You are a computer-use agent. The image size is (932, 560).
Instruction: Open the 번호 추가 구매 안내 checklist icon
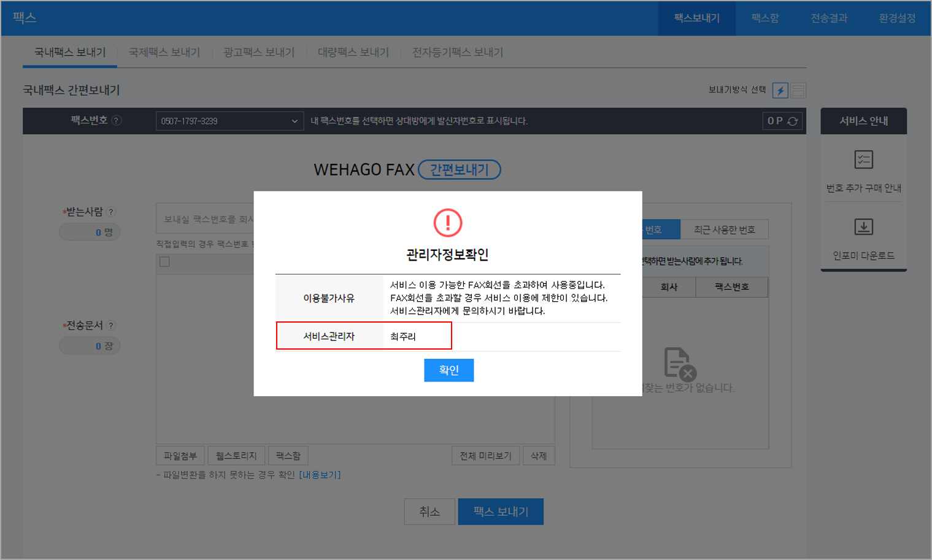tap(863, 160)
